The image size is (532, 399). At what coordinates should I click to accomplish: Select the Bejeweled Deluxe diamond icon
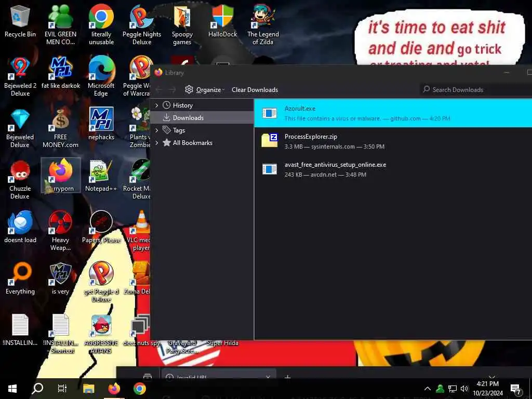20,128
